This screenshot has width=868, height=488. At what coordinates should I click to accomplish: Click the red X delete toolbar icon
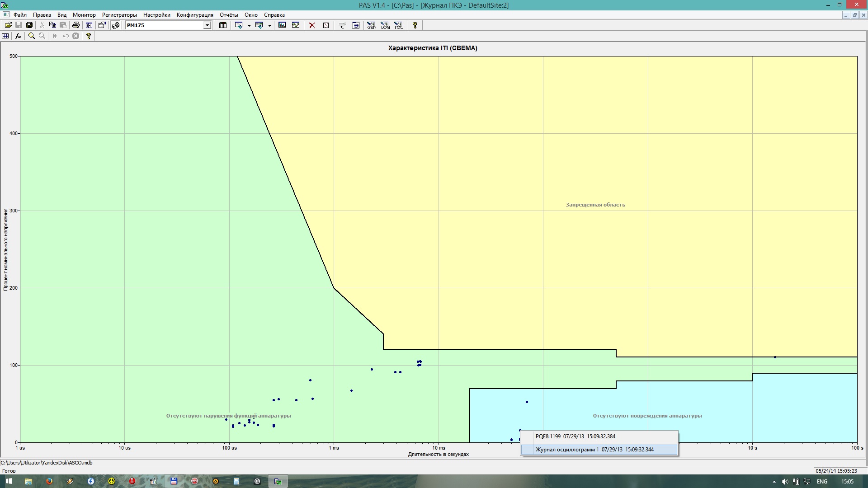pos(312,25)
